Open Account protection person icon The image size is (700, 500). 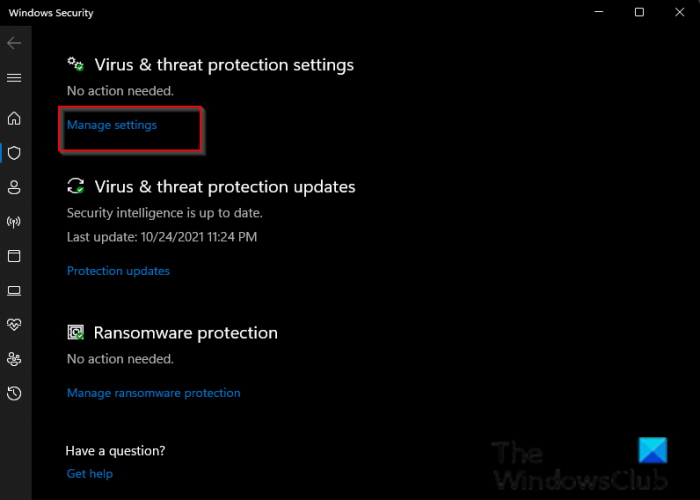[x=14, y=187]
